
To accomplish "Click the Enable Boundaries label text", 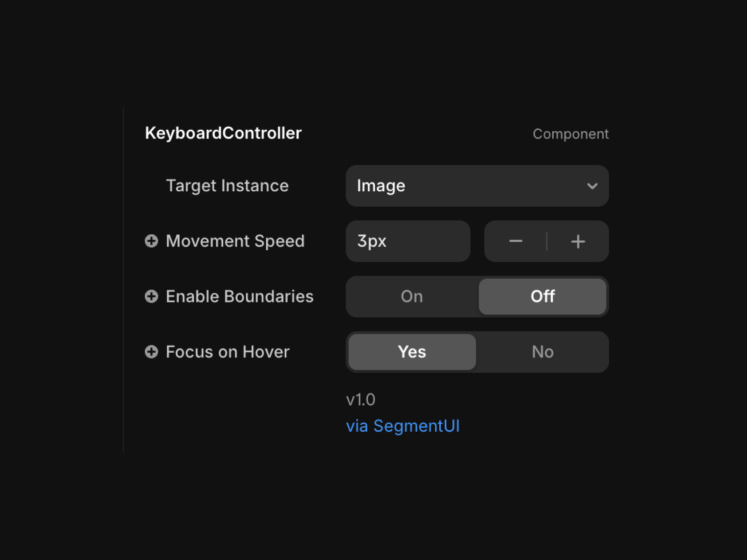I will (240, 296).
